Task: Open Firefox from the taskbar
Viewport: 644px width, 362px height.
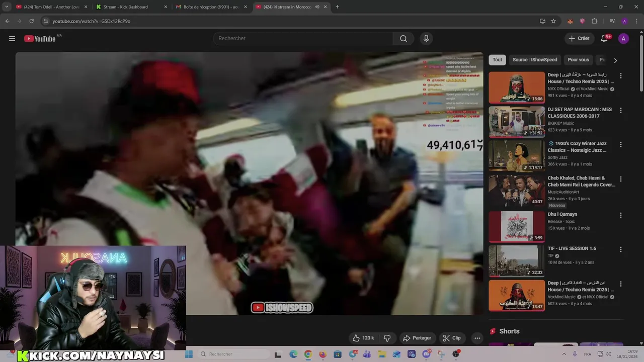Action: pyautogui.click(x=323, y=354)
